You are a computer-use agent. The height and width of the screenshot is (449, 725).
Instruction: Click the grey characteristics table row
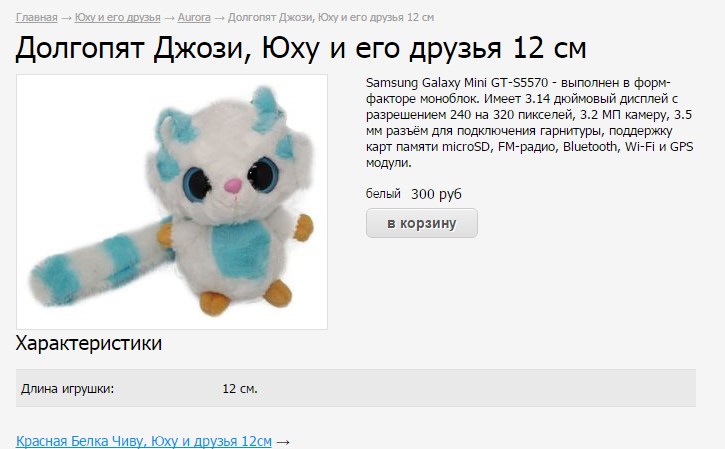[356, 388]
